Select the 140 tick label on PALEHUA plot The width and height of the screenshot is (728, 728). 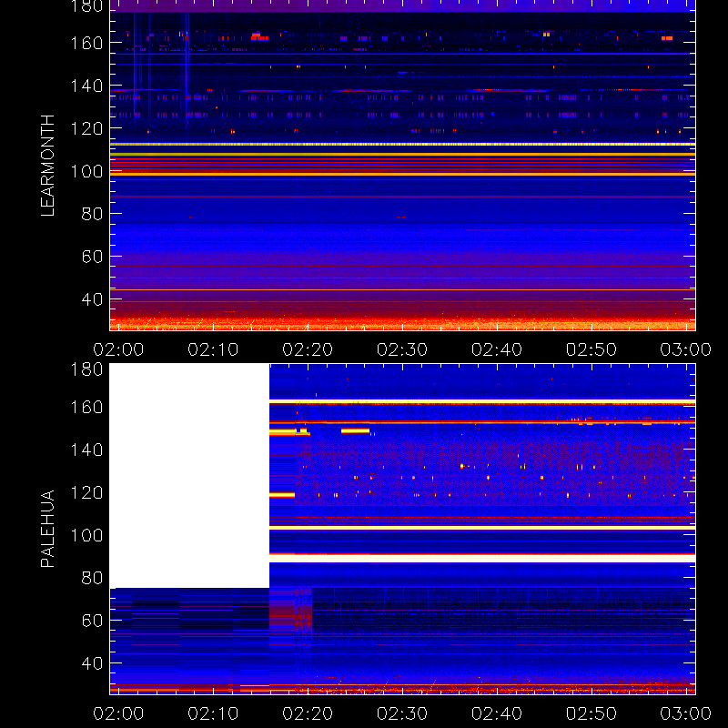point(86,450)
